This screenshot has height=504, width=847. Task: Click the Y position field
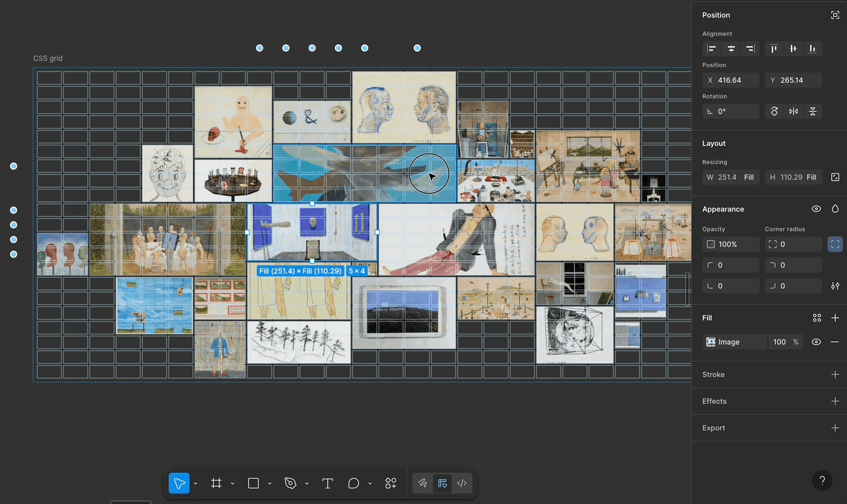pos(794,80)
